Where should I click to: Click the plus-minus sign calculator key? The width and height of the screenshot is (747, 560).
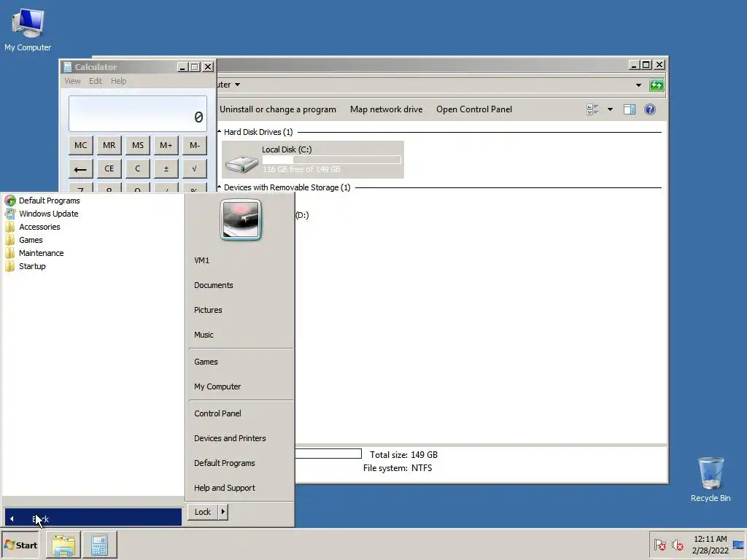point(166,168)
